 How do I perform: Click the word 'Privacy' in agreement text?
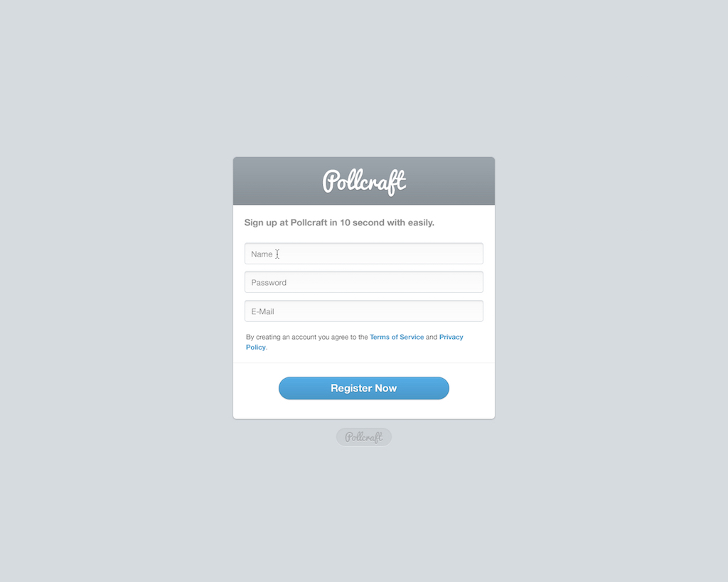(x=451, y=337)
